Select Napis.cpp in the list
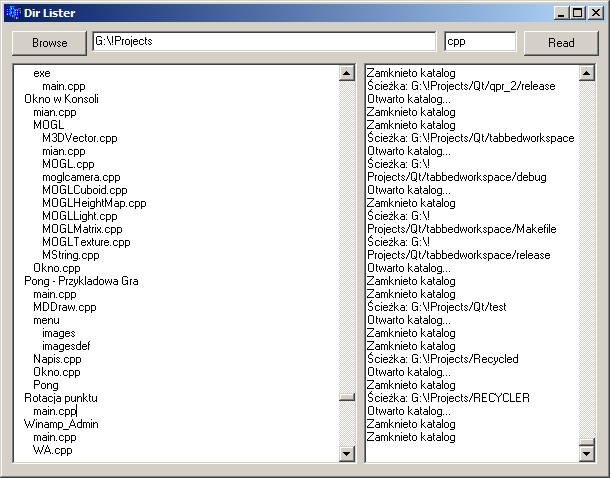The width and height of the screenshot is (610, 478). pyautogui.click(x=57, y=359)
